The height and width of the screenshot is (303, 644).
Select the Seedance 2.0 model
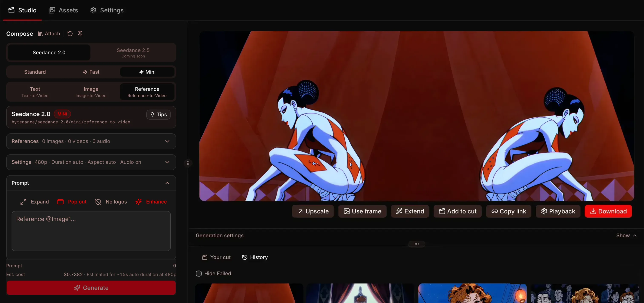pos(49,53)
